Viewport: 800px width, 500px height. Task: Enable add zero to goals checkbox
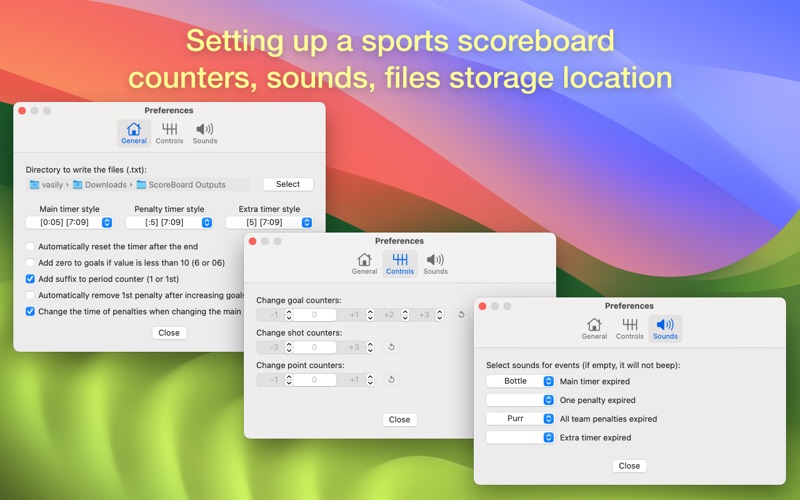click(30, 263)
